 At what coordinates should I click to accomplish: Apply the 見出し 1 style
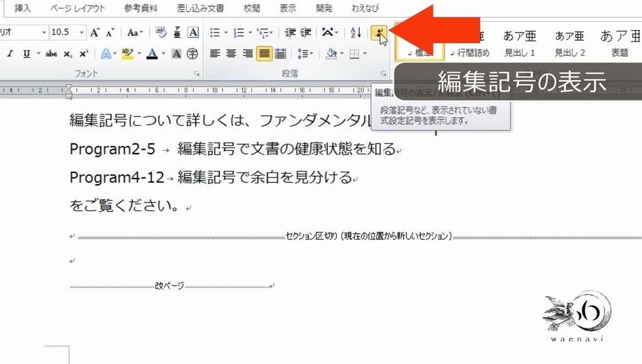pos(519,44)
